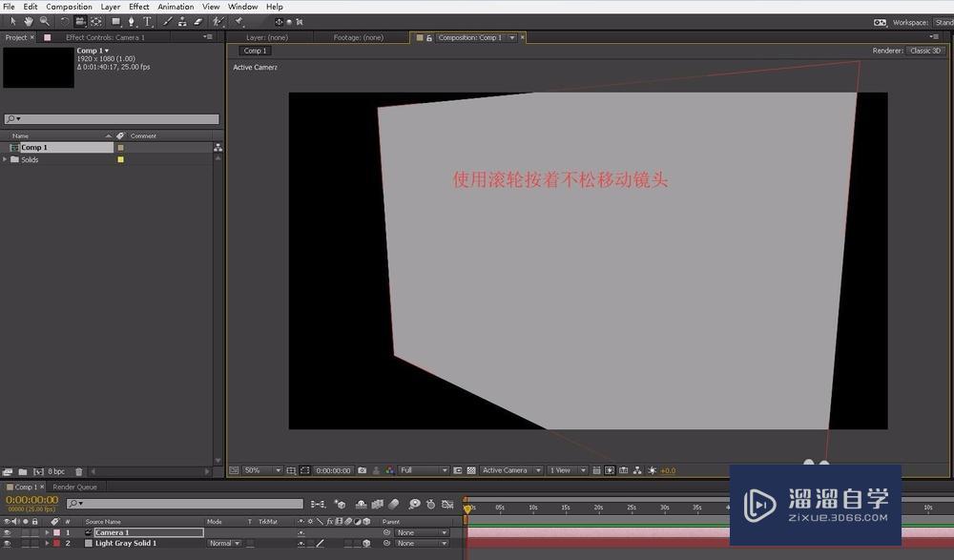Toggle the transparency grid icon
The image size is (954, 560).
tap(471, 470)
